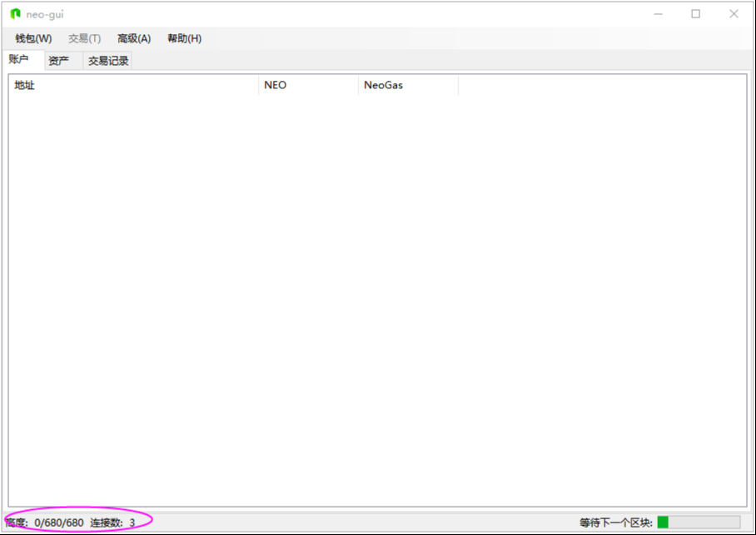The image size is (756, 535).
Task: Open the 帮助(H) help menu
Action: (x=184, y=38)
